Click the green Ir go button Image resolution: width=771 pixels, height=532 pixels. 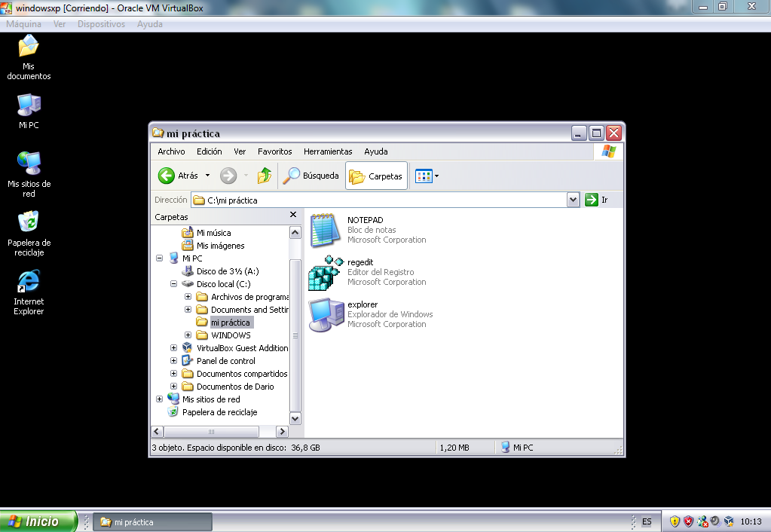tap(592, 200)
